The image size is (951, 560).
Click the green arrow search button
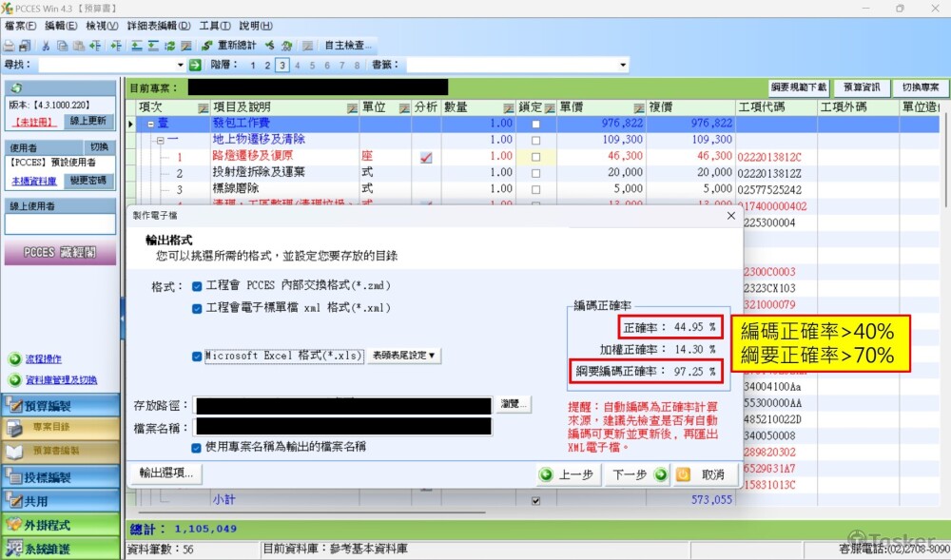click(x=195, y=65)
